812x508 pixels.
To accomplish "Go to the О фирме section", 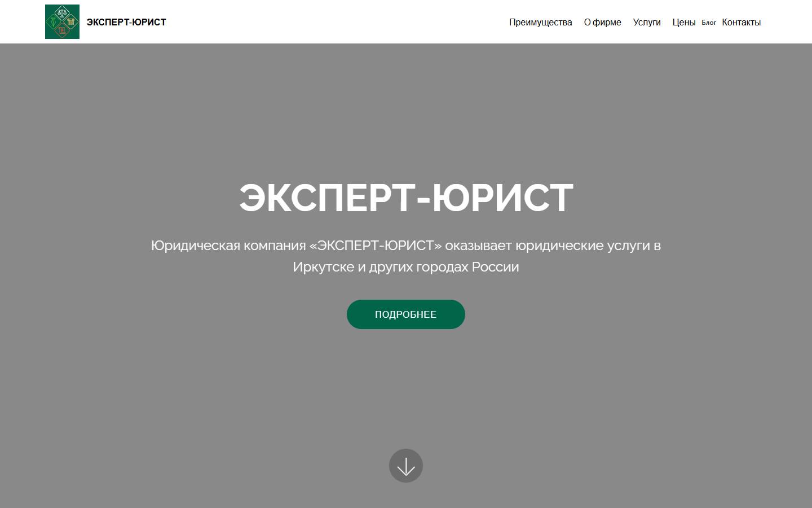I will click(x=602, y=23).
